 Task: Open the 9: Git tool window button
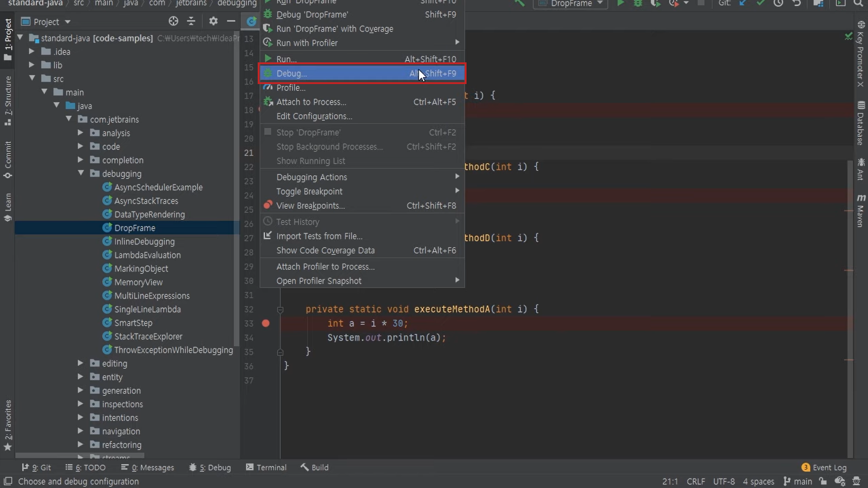tap(37, 467)
